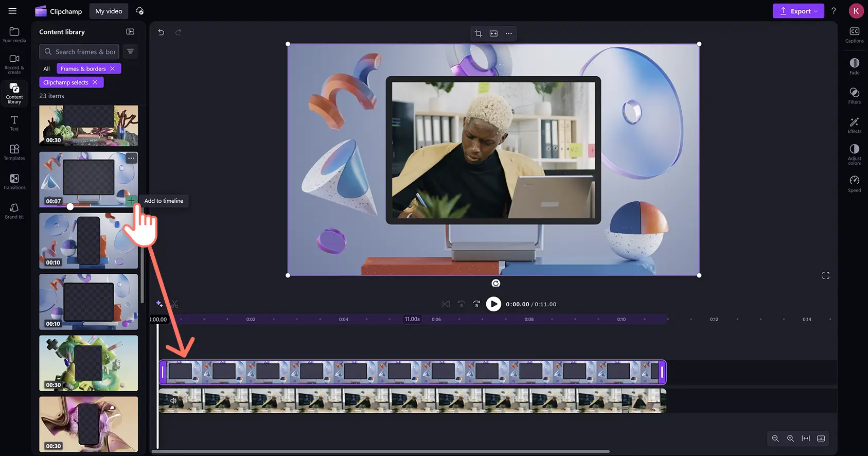Click the frame clip right trim handle
868x456 pixels.
[663, 372]
